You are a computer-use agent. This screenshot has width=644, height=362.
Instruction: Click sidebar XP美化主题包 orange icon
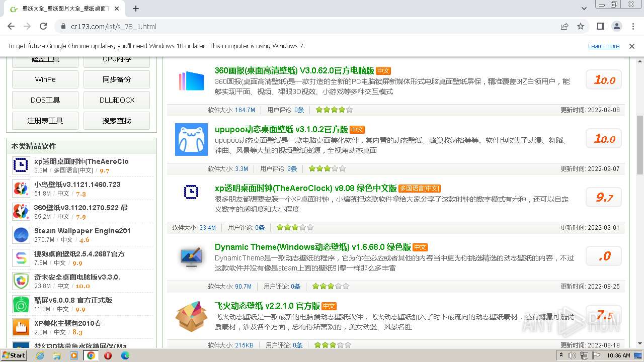point(21,327)
